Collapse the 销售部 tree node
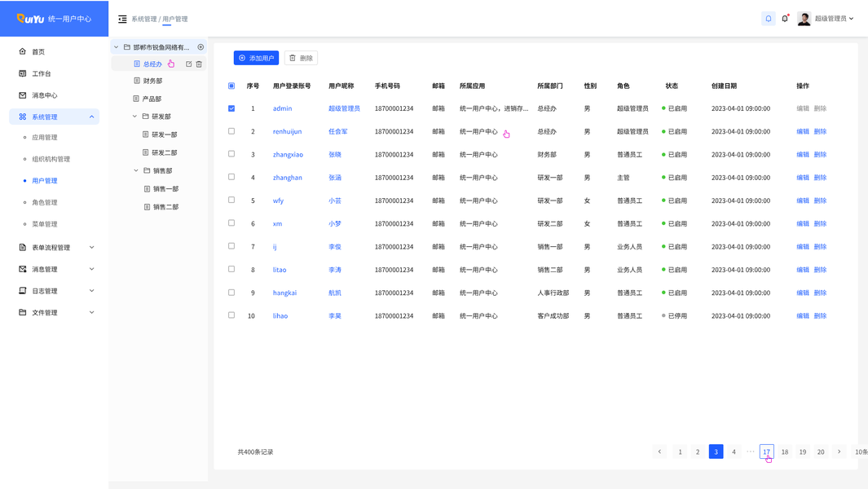 click(x=135, y=170)
